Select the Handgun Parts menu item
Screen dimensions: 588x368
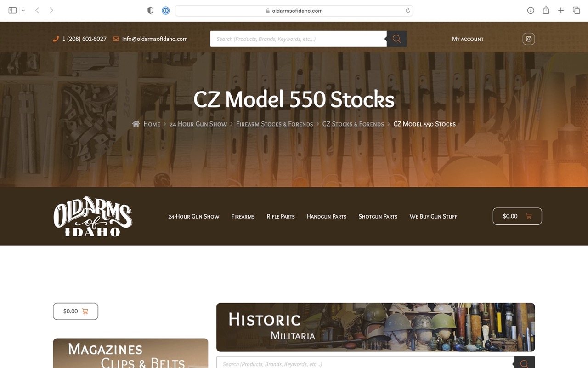(327, 216)
